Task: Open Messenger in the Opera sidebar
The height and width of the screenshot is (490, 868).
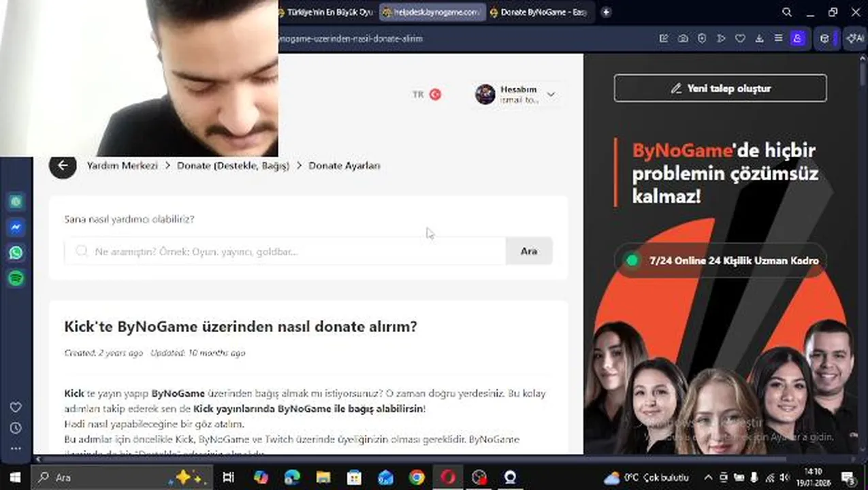Action: 16,227
